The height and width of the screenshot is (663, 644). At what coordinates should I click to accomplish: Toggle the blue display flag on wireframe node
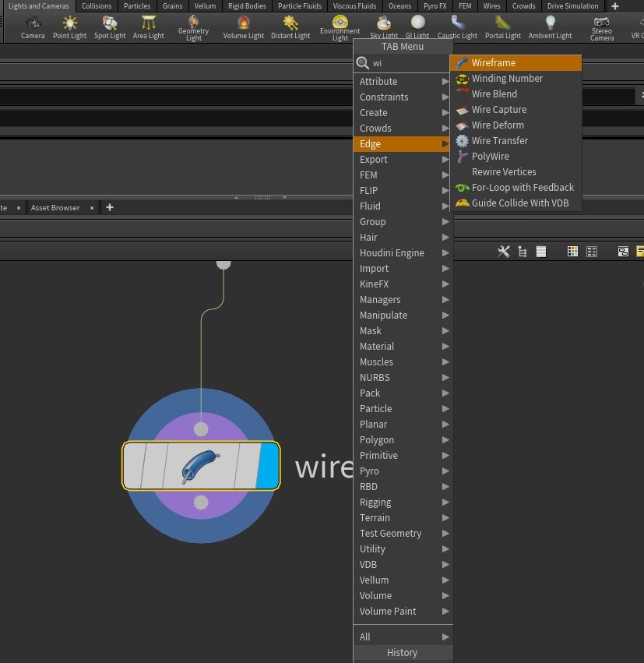pyautogui.click(x=267, y=466)
